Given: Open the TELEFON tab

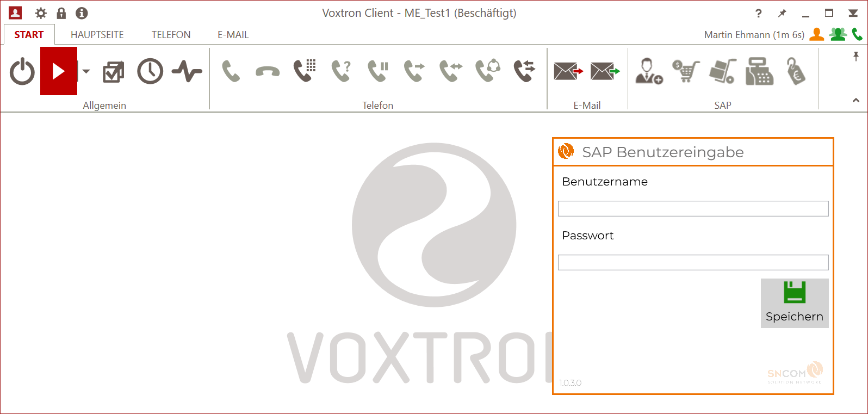Looking at the screenshot, I should pos(171,35).
